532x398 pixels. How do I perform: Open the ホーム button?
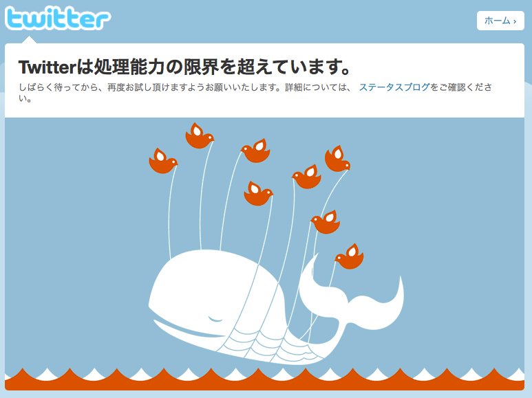(x=500, y=21)
